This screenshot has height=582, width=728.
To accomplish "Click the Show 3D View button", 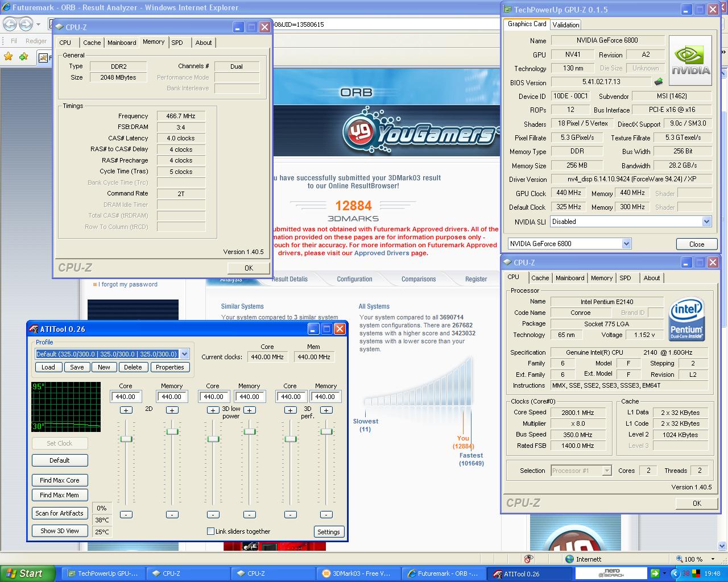I will pyautogui.click(x=60, y=531).
